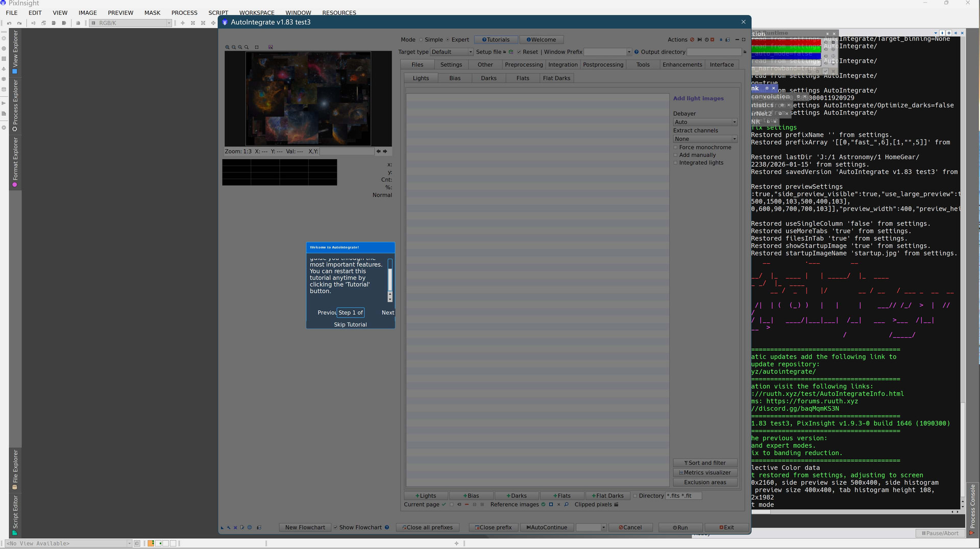Click the AutoContinue icon next to Actions

[699, 40]
